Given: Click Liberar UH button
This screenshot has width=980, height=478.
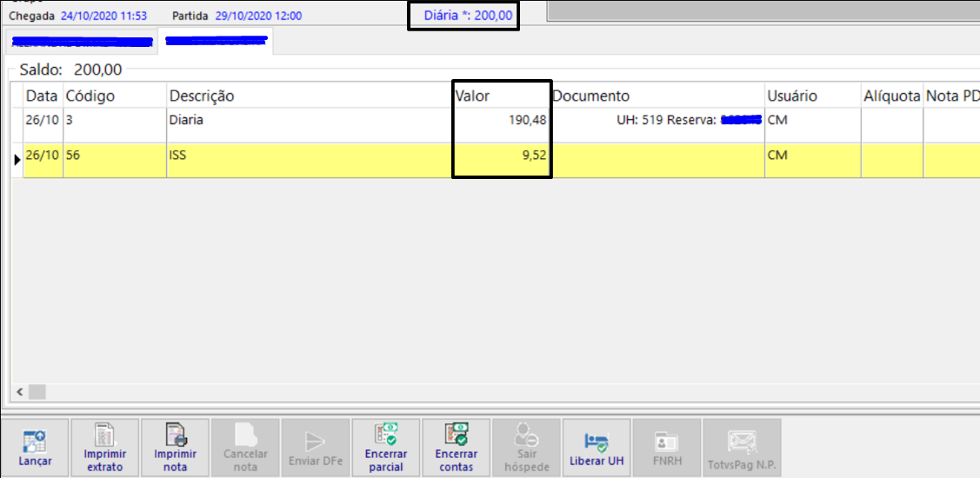Looking at the screenshot, I should [x=597, y=447].
